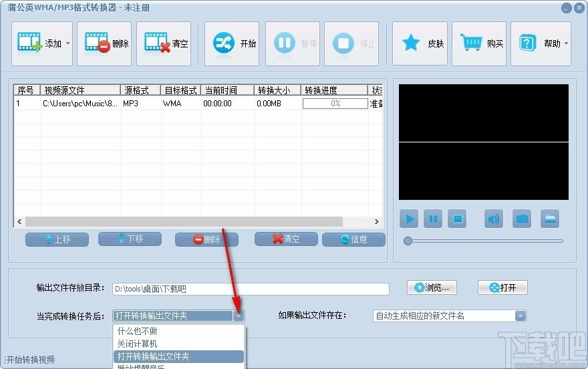This screenshot has width=588, height=369.
Task: Click the player stop button
Action: coord(457,219)
